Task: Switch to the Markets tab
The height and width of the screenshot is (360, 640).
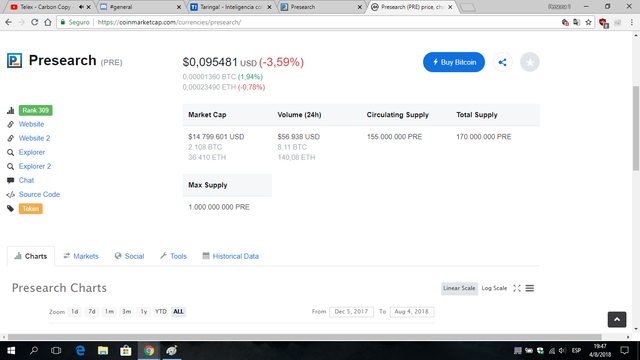Action: point(81,256)
